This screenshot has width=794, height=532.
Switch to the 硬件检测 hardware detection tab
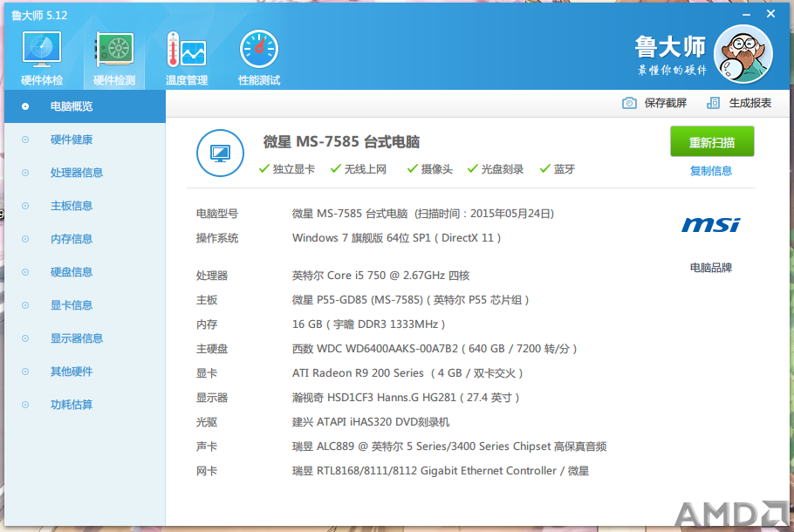point(114,58)
